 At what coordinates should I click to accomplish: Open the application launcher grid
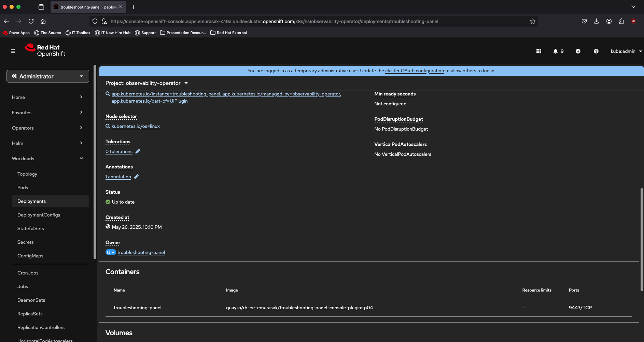(539, 51)
